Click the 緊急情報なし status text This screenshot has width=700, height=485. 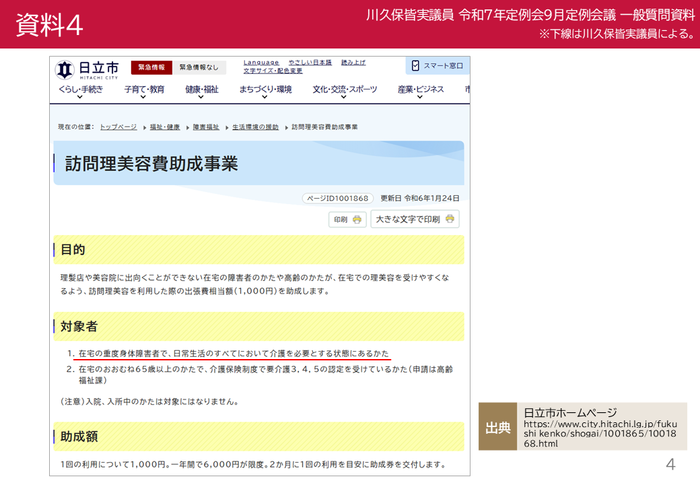click(199, 67)
